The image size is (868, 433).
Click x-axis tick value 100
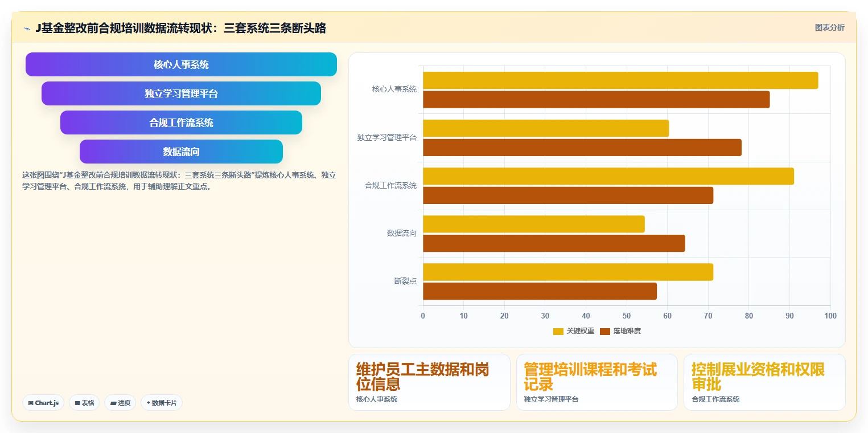(x=830, y=316)
